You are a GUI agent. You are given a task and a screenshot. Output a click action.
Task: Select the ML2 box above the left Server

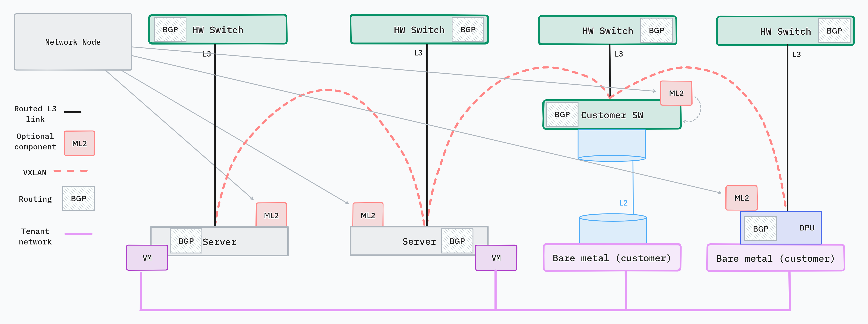271,215
